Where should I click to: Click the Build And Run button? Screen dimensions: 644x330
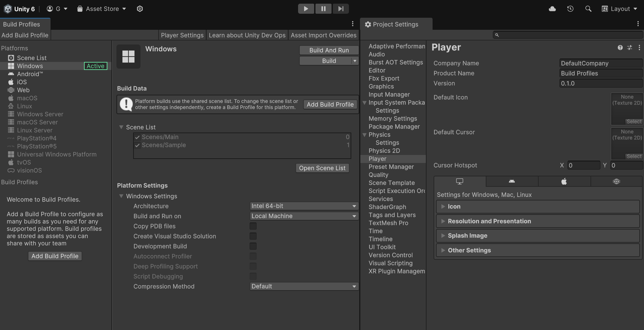329,50
